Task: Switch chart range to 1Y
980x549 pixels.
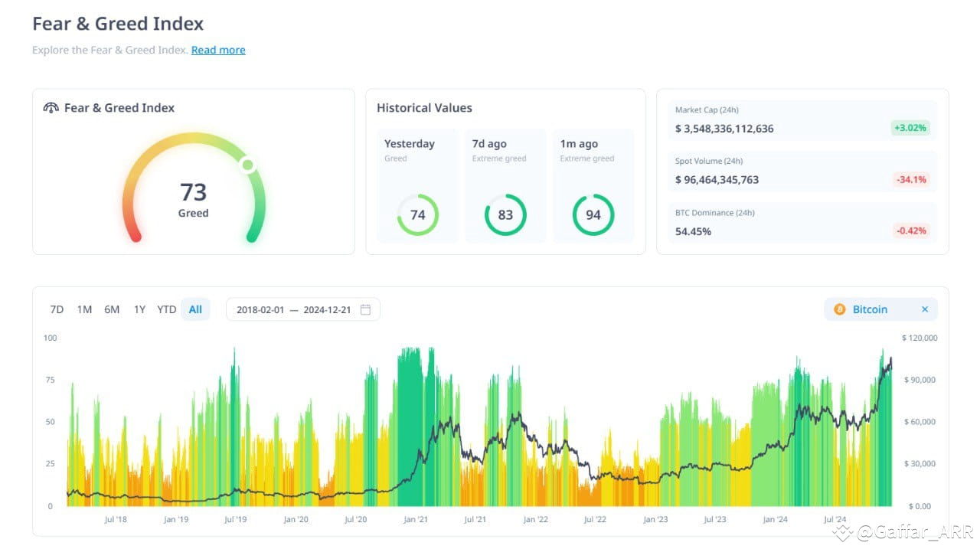Action: click(139, 309)
